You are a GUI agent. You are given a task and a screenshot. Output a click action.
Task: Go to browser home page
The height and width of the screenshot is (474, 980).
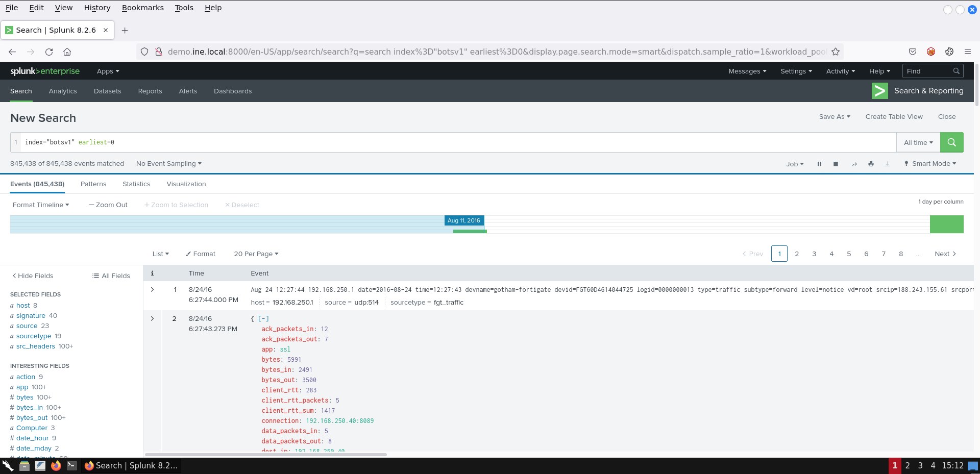(x=67, y=52)
